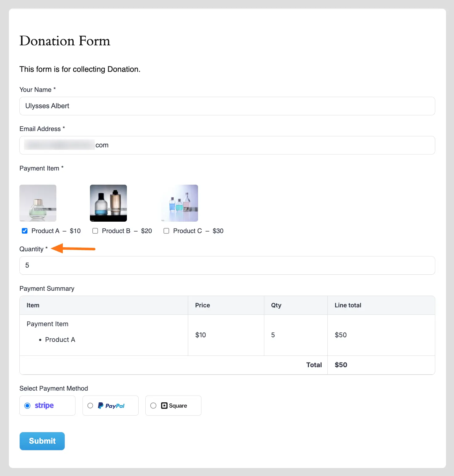This screenshot has height=476, width=454.
Task: Click the Product B thumbnail image
Action: tap(108, 203)
